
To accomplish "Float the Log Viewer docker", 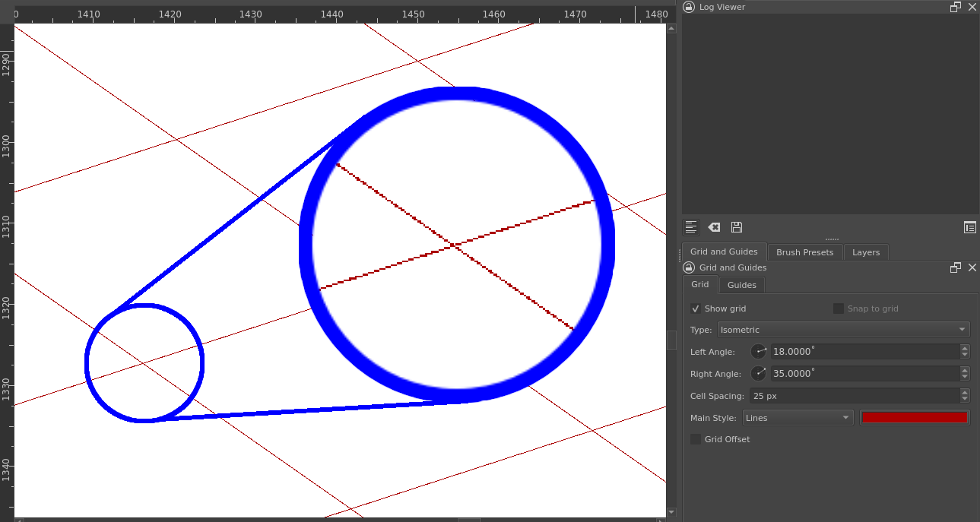I will tap(956, 7).
